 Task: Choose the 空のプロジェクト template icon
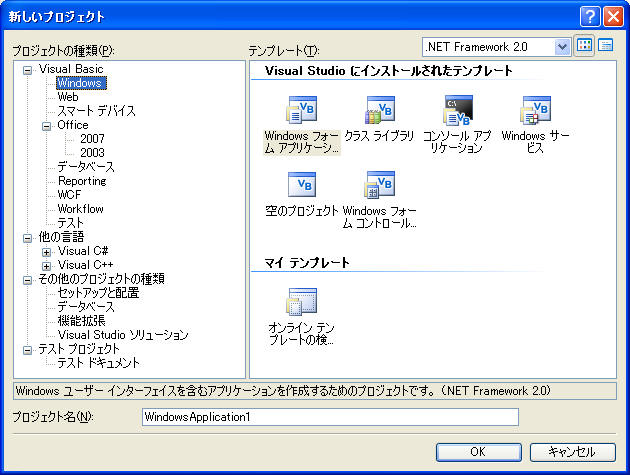click(302, 185)
